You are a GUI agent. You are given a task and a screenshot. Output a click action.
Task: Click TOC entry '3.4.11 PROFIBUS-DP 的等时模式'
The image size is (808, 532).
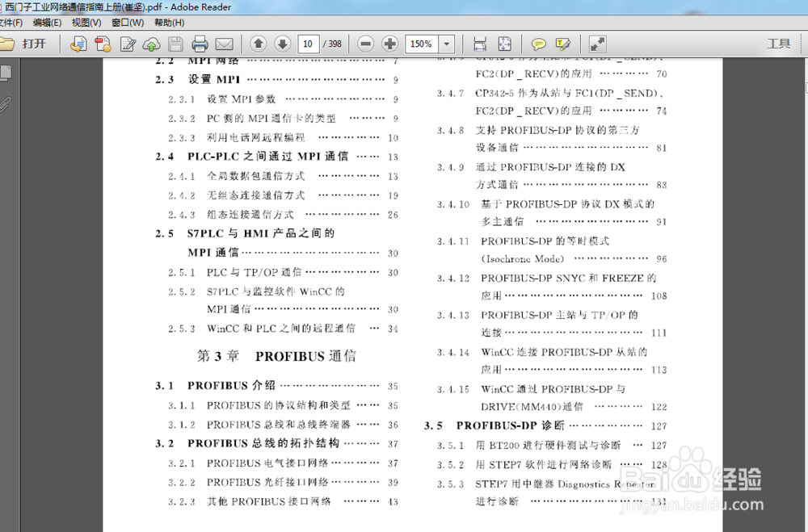tap(523, 241)
